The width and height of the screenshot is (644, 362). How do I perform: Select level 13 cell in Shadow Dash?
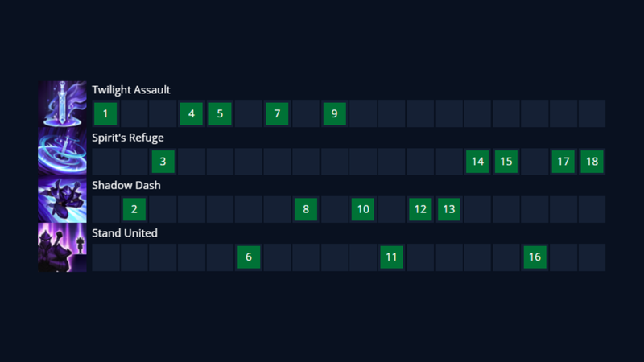click(449, 209)
